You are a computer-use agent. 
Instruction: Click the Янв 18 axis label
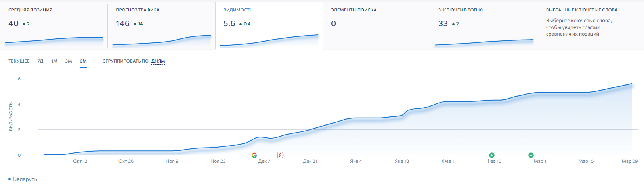click(402, 161)
